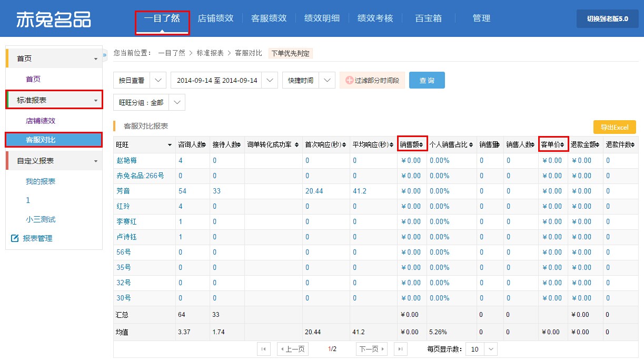The width and height of the screenshot is (644, 359).
Task: Click 导出Excel button
Action: pyautogui.click(x=615, y=127)
